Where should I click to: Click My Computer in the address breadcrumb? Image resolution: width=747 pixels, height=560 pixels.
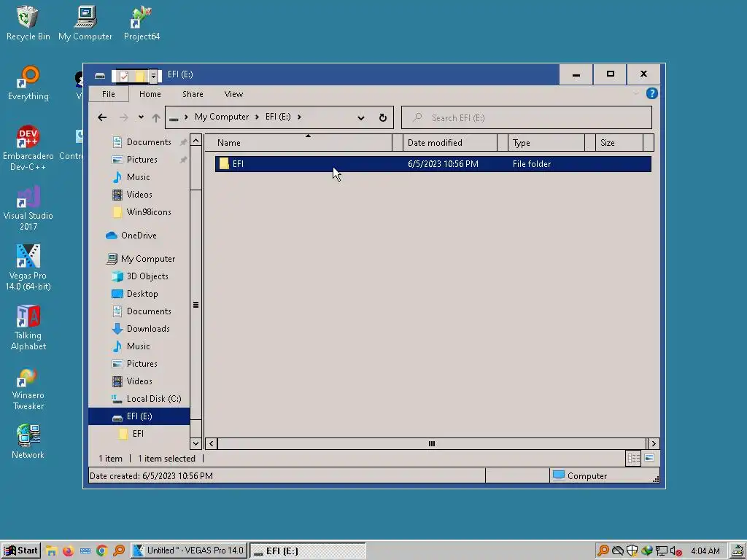[222, 117]
